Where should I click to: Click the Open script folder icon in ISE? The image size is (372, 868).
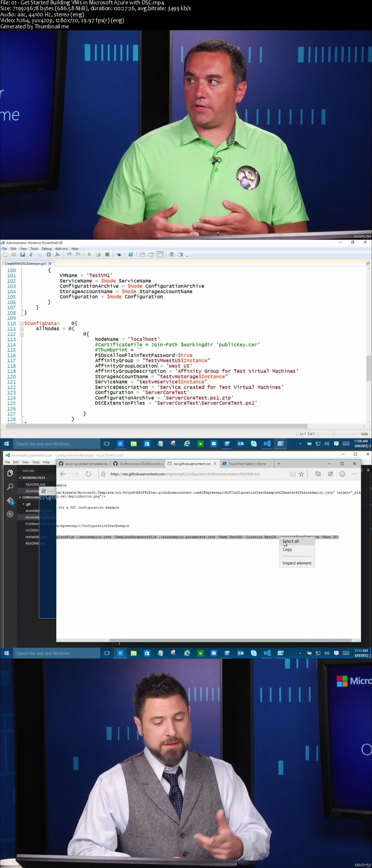14,255
